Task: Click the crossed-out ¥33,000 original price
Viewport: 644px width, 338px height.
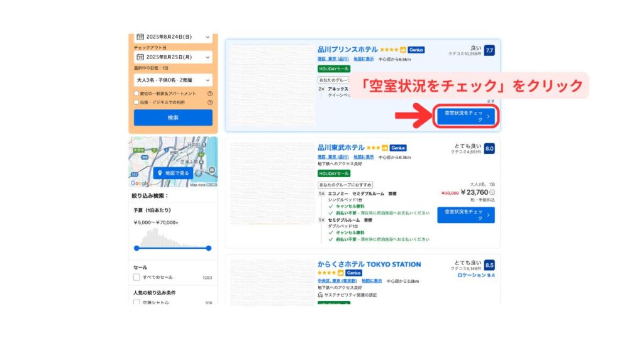Action: pyautogui.click(x=450, y=194)
